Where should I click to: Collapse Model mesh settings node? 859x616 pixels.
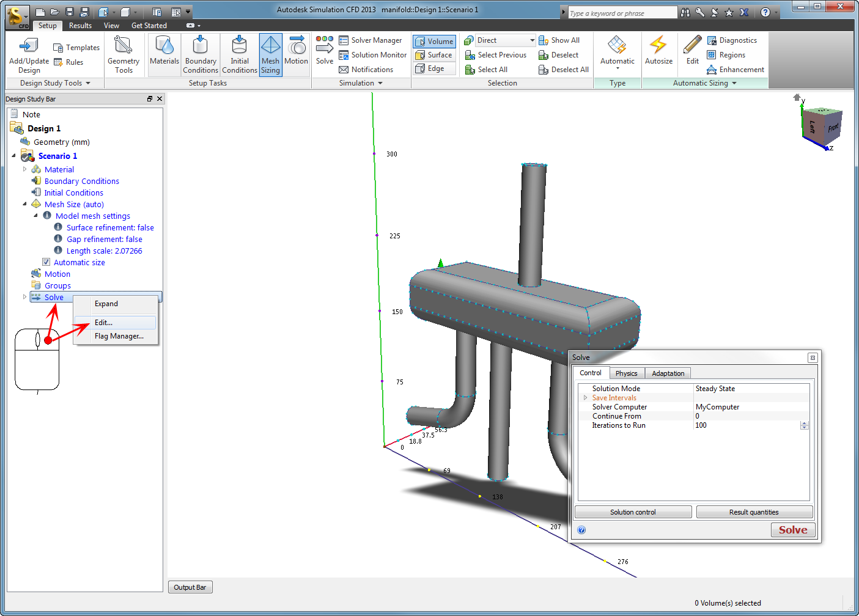(x=35, y=216)
